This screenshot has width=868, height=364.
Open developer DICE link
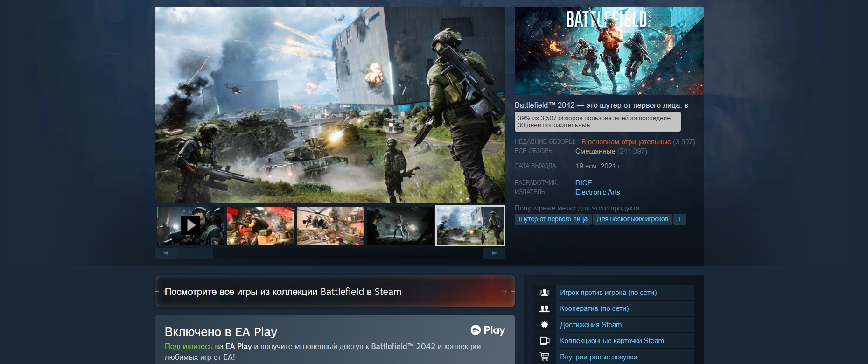click(x=583, y=183)
